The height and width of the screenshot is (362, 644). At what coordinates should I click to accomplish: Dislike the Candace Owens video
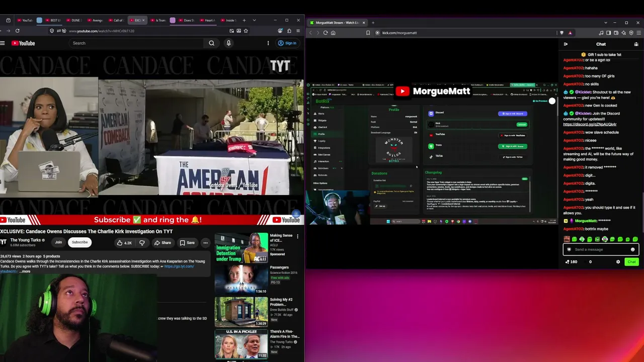(x=142, y=243)
